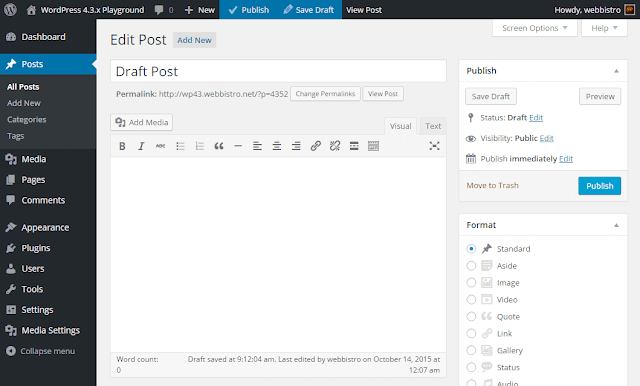
Task: Click the WordPress logo in admin bar
Action: [10, 10]
